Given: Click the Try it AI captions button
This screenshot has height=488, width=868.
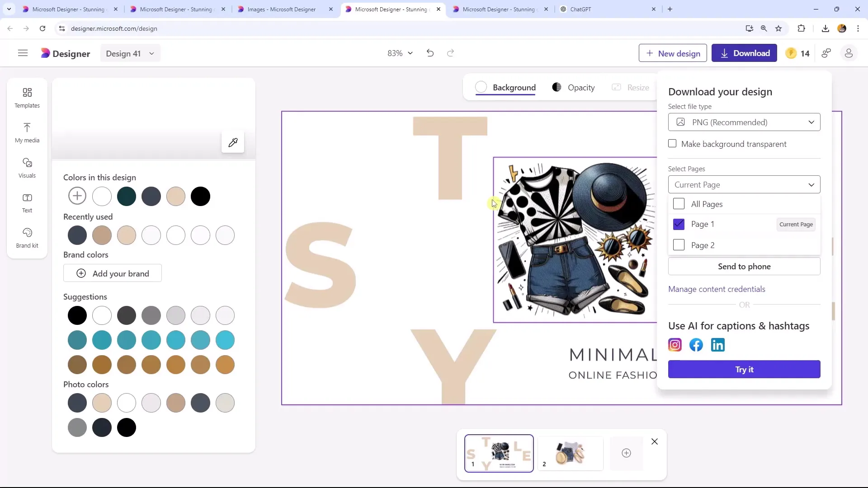Looking at the screenshot, I should click(x=744, y=370).
